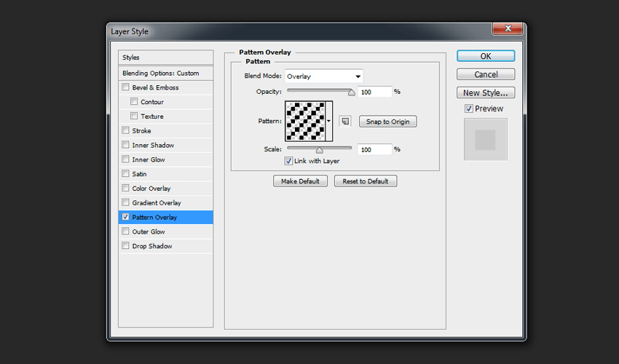Click the Make Default button

[300, 181]
